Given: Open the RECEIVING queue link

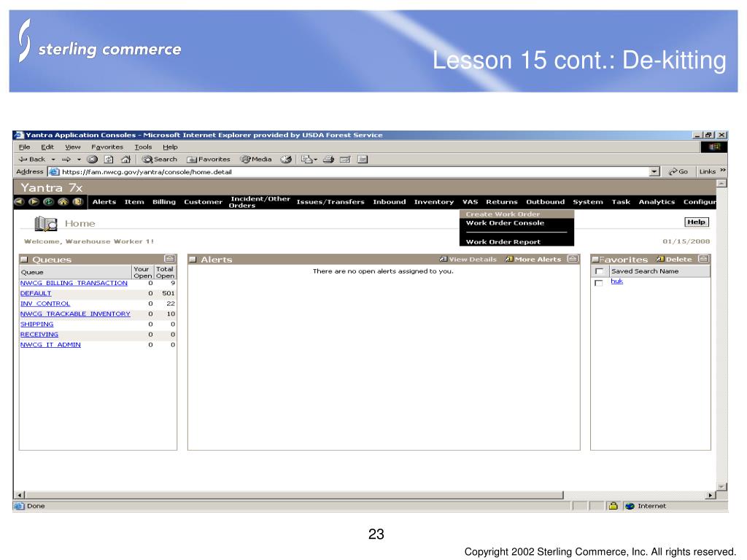Looking at the screenshot, I should click(x=39, y=335).
